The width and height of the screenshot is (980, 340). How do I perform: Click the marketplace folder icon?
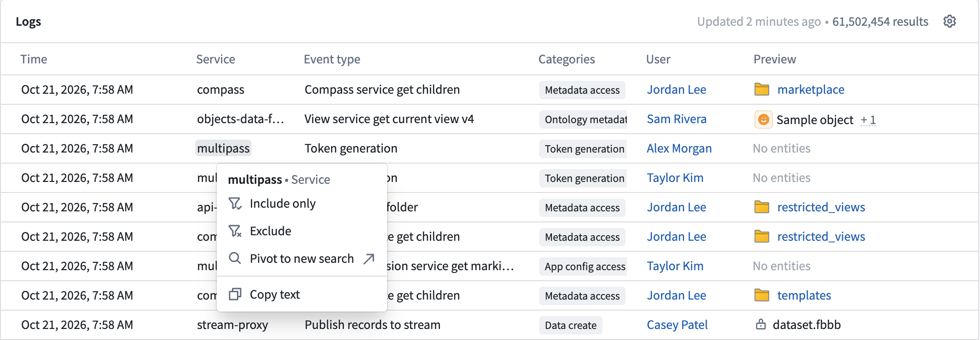pyautogui.click(x=762, y=89)
